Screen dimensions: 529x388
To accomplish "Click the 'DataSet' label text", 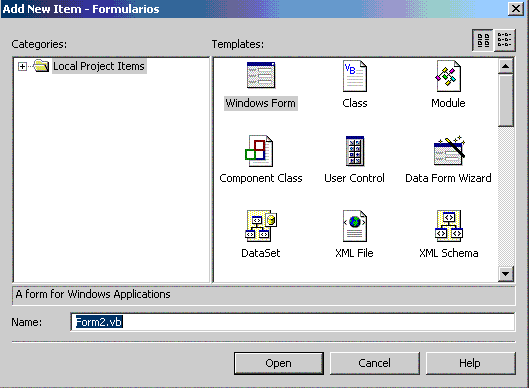I will pos(261,253).
